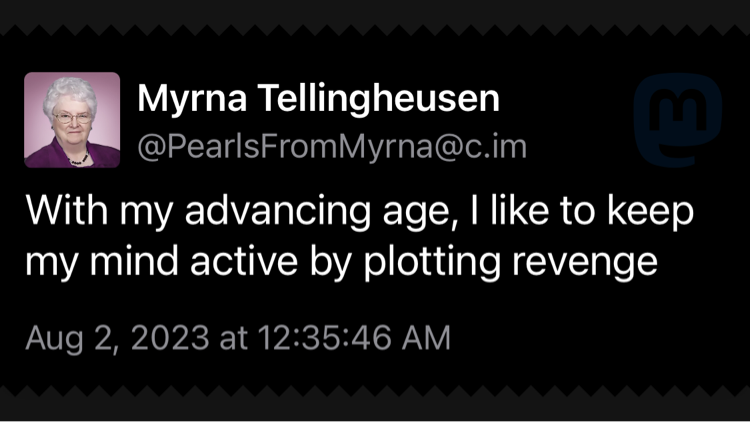Viewport: 750px width, 422px height.
Task: Open the @PearlsFromMyrna@c.im handle
Action: pyautogui.click(x=330, y=147)
